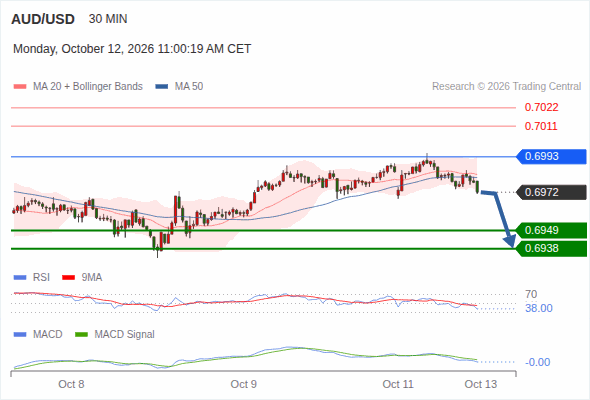
Task: Click the green MACD Signal swatch
Action: 81,335
